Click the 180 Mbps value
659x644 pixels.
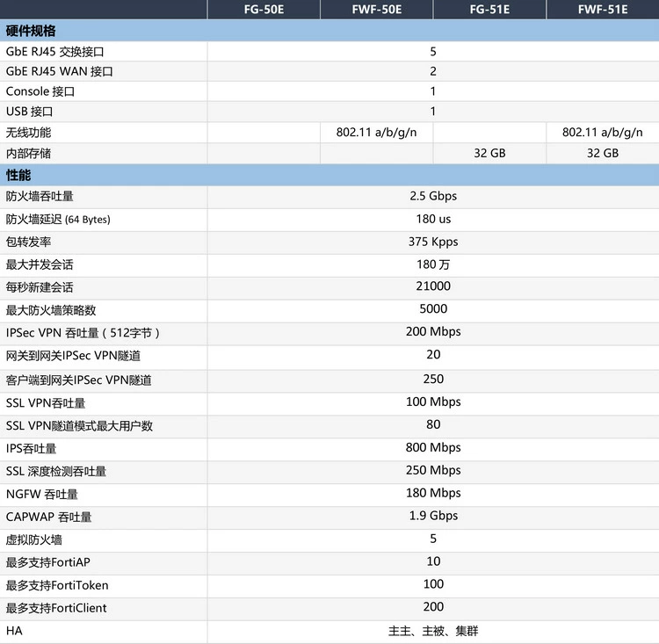pyautogui.click(x=433, y=493)
